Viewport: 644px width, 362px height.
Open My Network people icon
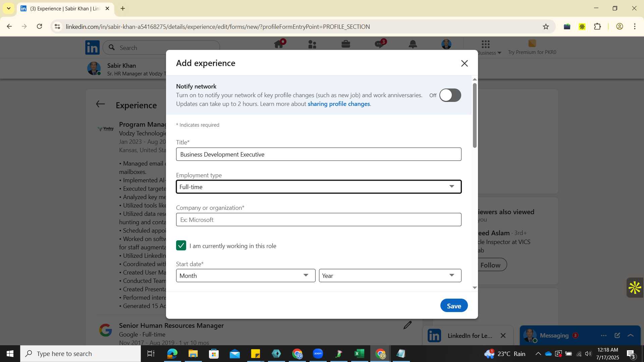(x=312, y=44)
